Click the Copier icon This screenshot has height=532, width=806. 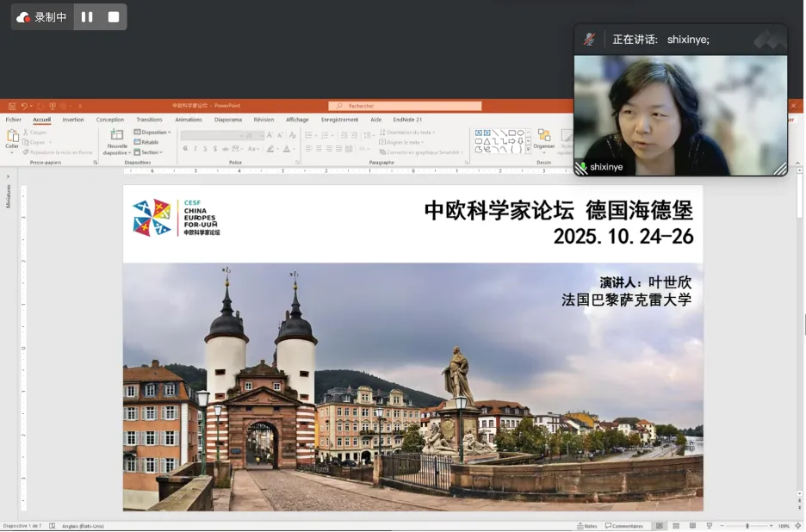(26, 142)
